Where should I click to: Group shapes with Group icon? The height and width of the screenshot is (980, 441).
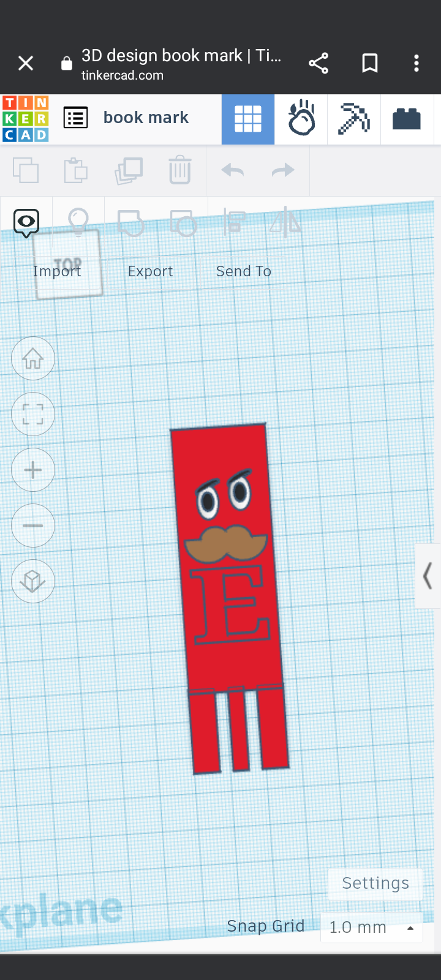(130, 223)
